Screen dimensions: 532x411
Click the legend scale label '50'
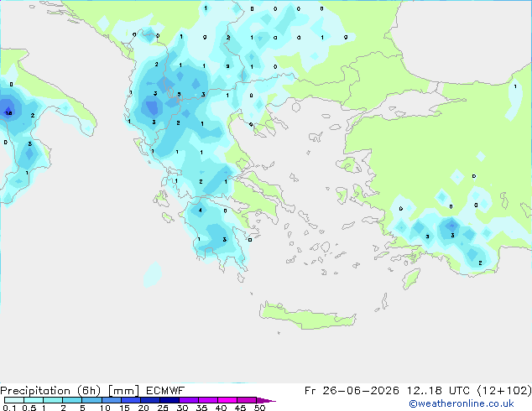tap(259, 408)
